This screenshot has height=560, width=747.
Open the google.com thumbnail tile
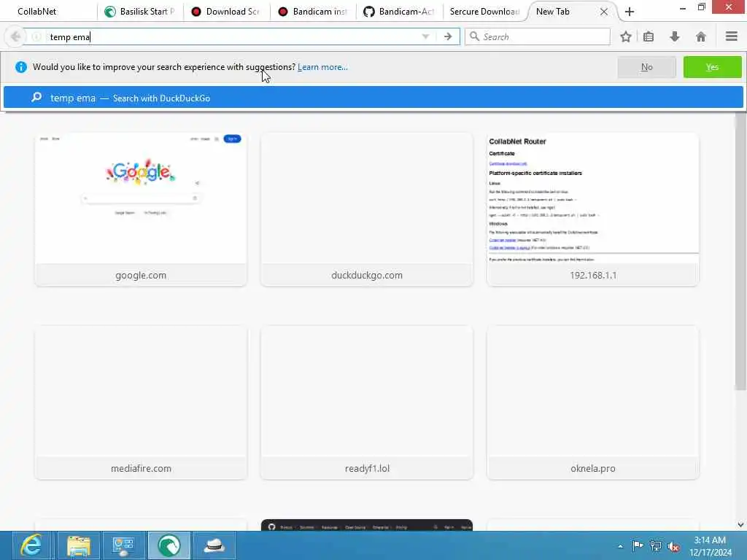tap(141, 209)
